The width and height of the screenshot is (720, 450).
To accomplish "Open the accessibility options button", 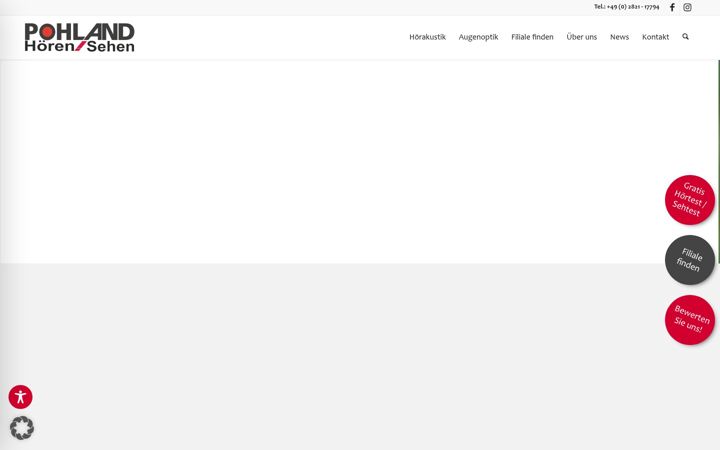I will [x=21, y=397].
